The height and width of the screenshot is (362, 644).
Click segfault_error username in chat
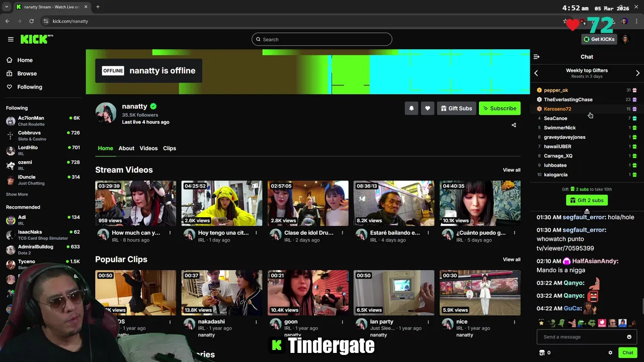pyautogui.click(x=584, y=217)
